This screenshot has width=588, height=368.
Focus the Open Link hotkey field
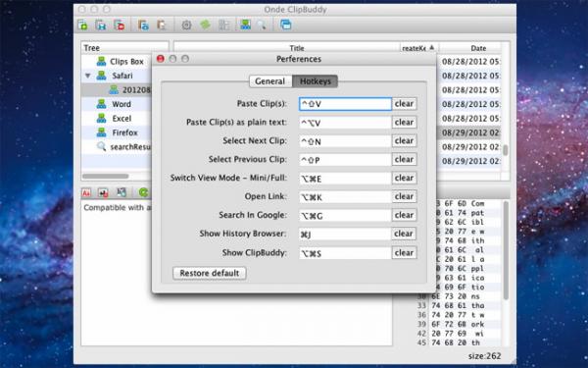[x=345, y=197]
